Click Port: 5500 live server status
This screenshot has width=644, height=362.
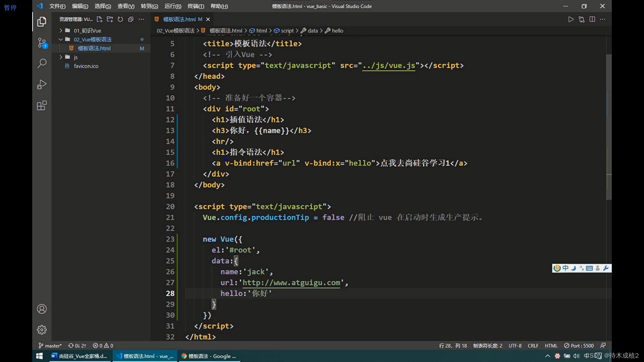(x=579, y=346)
